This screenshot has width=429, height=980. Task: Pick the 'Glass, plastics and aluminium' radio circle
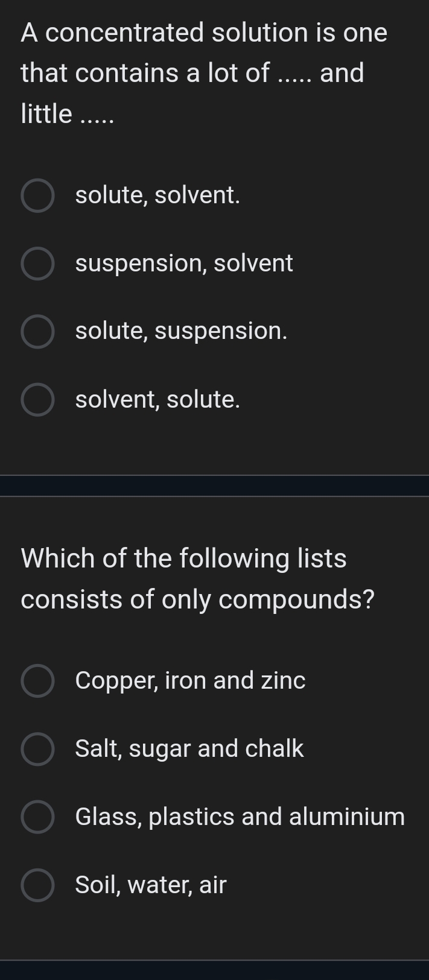pos(37,817)
